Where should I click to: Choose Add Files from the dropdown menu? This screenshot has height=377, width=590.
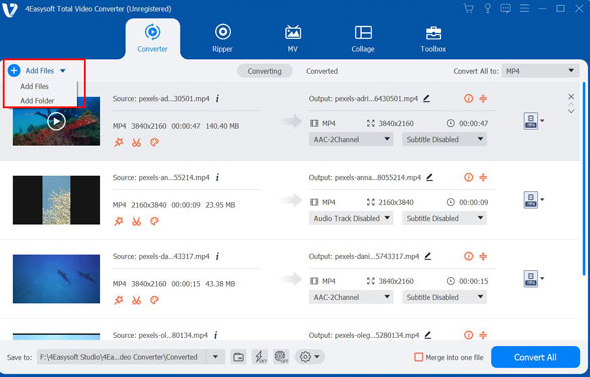34,87
